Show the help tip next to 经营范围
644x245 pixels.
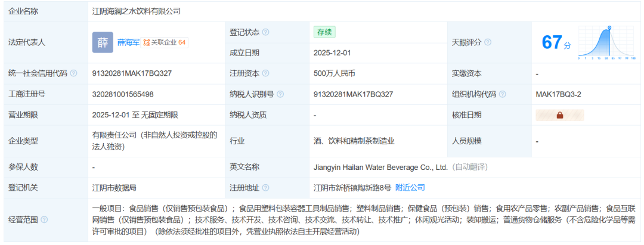pos(44,219)
